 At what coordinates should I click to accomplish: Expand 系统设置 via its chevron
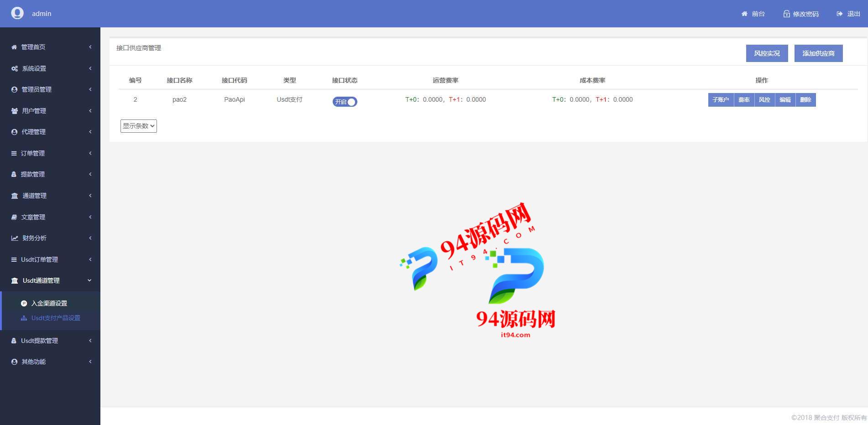point(90,68)
